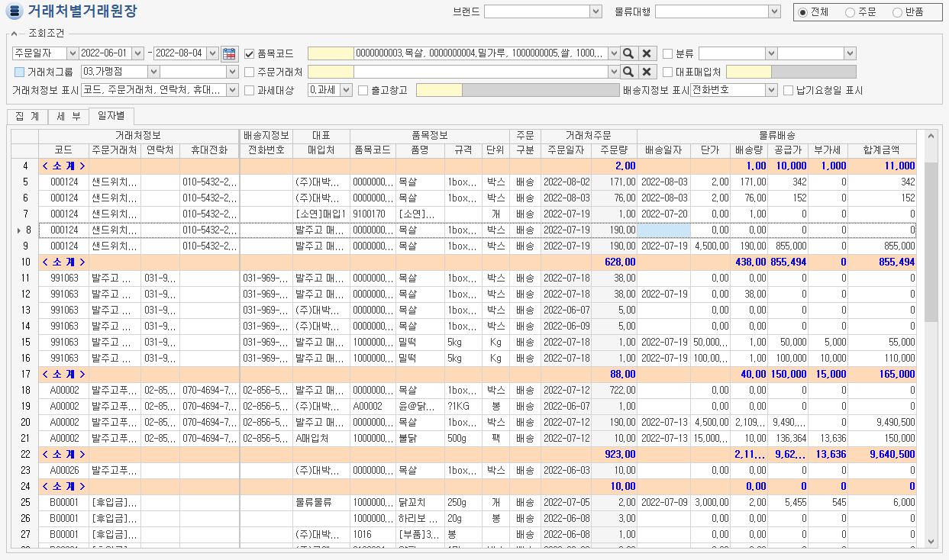Viewport: 949px width, 560px height.
Task: Click the 품목코드 yellow code input field
Action: click(x=331, y=53)
